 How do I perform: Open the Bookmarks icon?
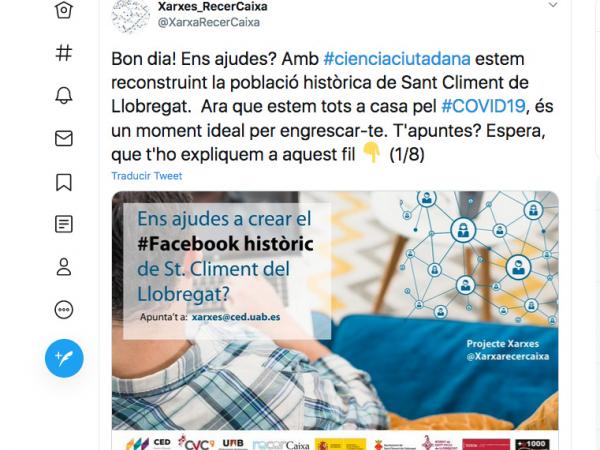point(64,182)
